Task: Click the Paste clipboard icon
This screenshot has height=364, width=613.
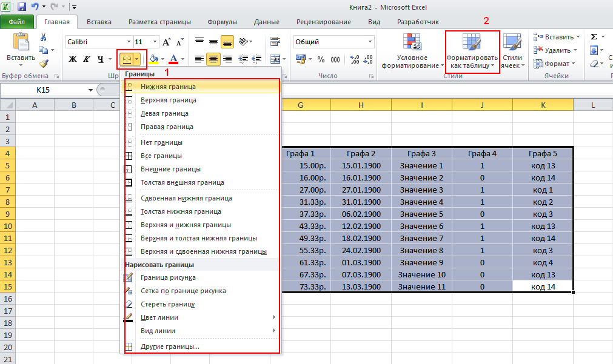Action: pos(21,41)
